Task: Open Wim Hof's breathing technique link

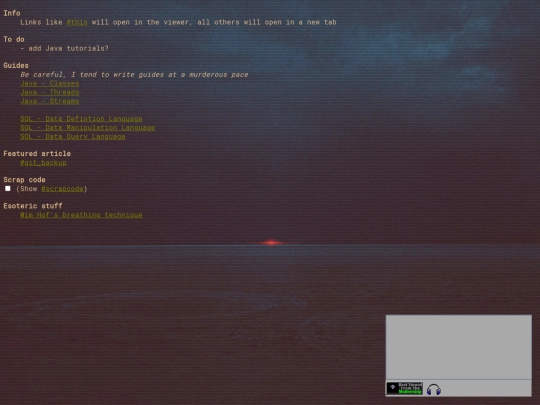Action: pos(81,215)
